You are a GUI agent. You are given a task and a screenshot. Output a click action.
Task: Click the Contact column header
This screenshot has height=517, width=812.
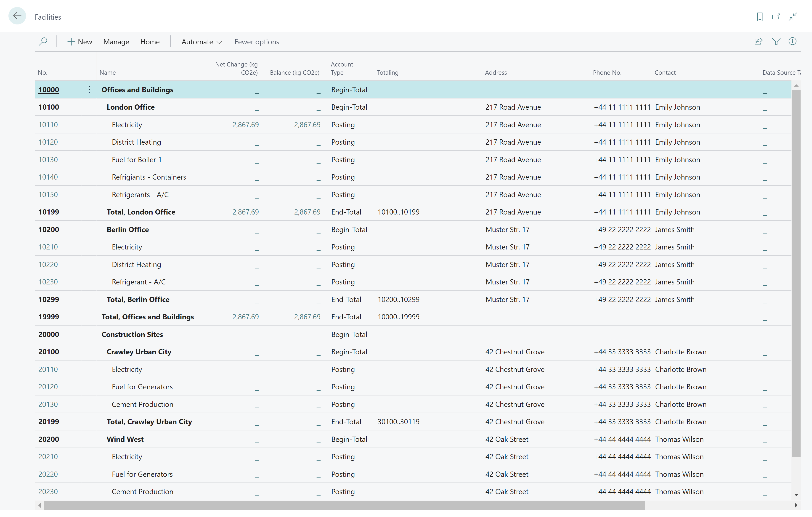pos(665,72)
